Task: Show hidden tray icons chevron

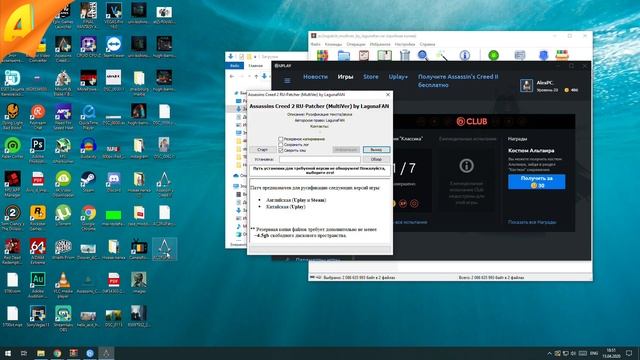Action: [549, 353]
